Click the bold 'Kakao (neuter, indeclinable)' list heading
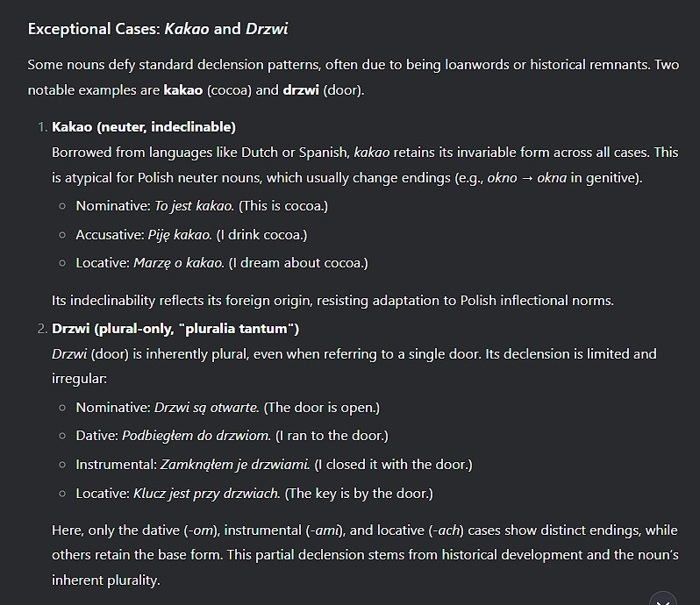Screen dimensions: 700x605 coord(144,127)
